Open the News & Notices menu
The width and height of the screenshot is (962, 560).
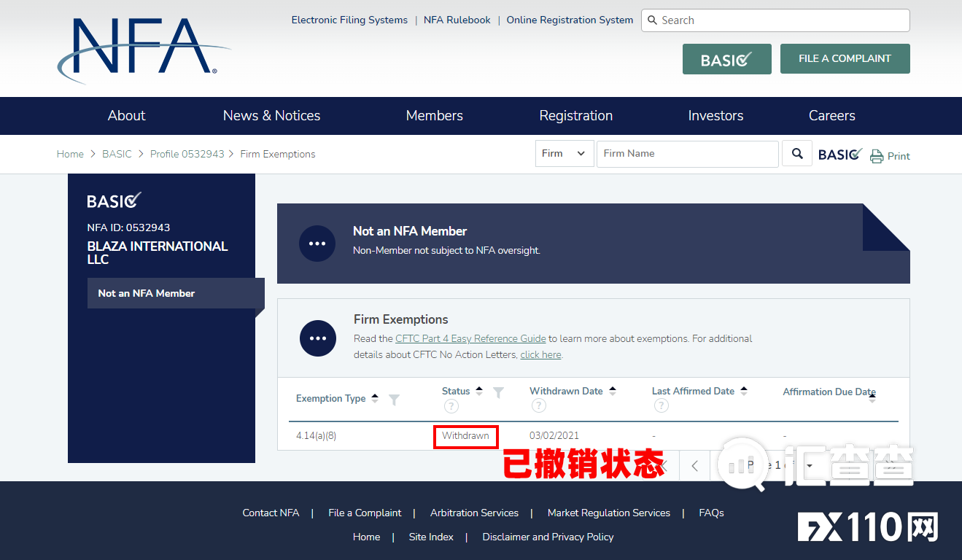coord(272,116)
